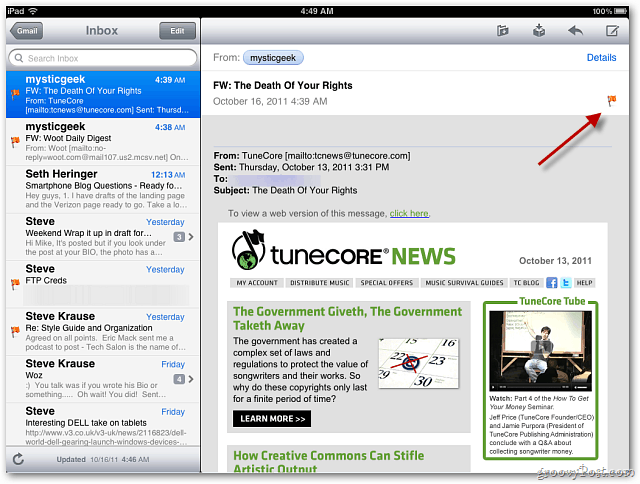The width and height of the screenshot is (640, 484).
Task: Open SPECIAL OFFERS tab
Action: coord(387,283)
